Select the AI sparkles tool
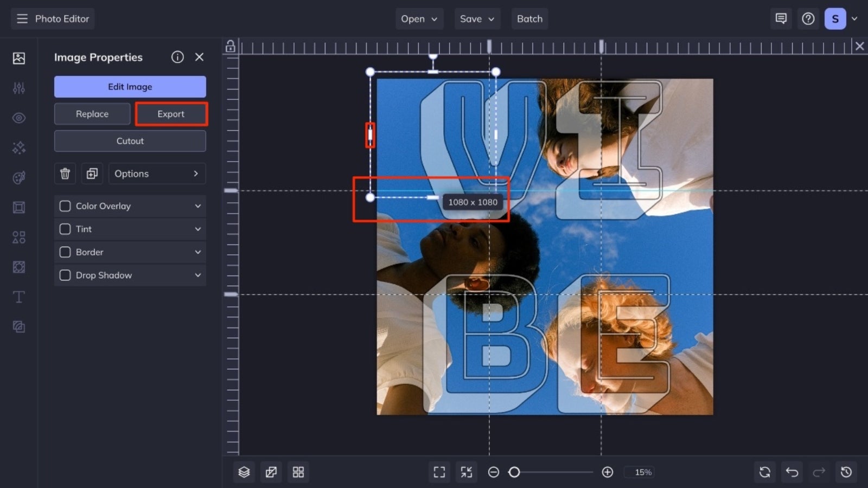The height and width of the screenshot is (488, 868). (x=18, y=147)
